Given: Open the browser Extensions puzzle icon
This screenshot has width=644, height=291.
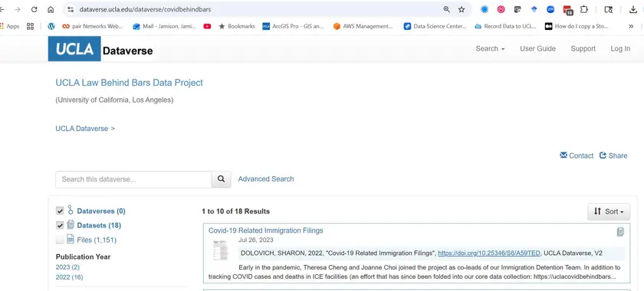Looking at the screenshot, I should pyautogui.click(x=583, y=9).
